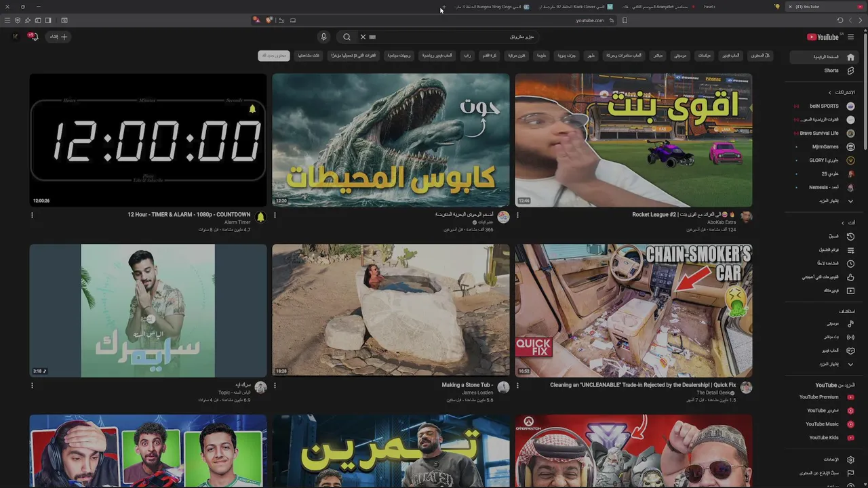Open the Nemesis channel subscription
The height and width of the screenshot is (488, 868).
825,188
